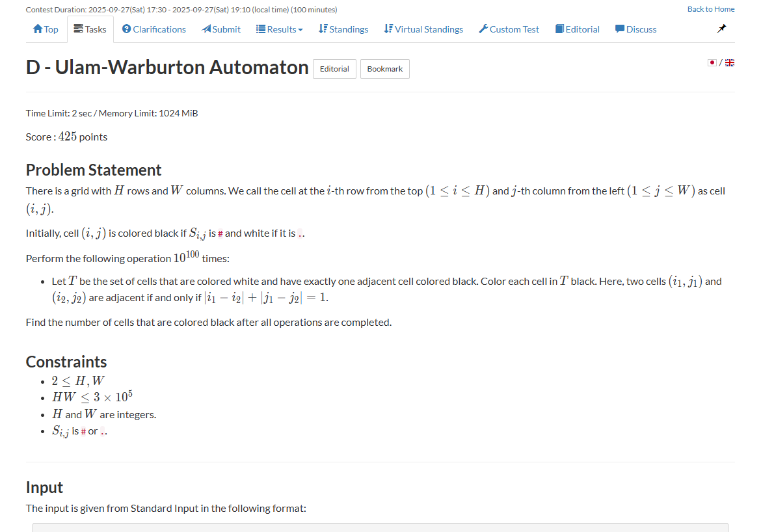Click the Problem Statement heading
Viewport: 761px width, 532px height.
93,170
